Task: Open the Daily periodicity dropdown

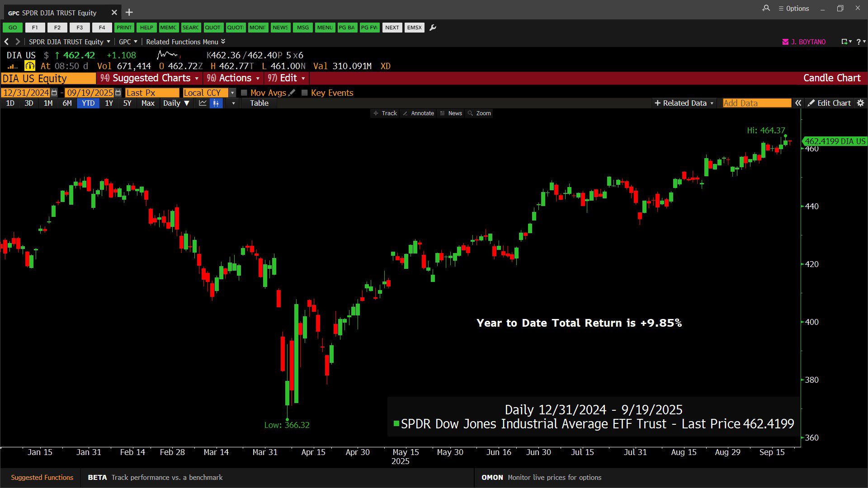Action: point(176,103)
